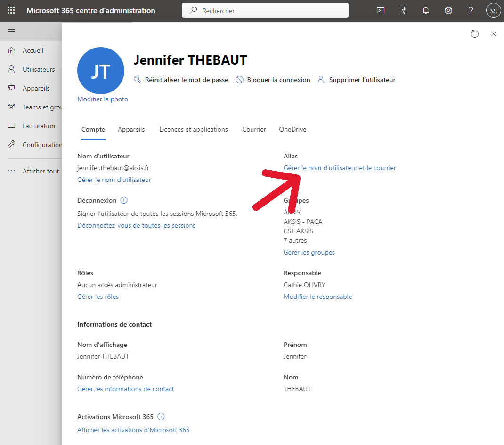The height and width of the screenshot is (445, 504).
Task: Click Modifier le responsable link
Action: point(317,297)
